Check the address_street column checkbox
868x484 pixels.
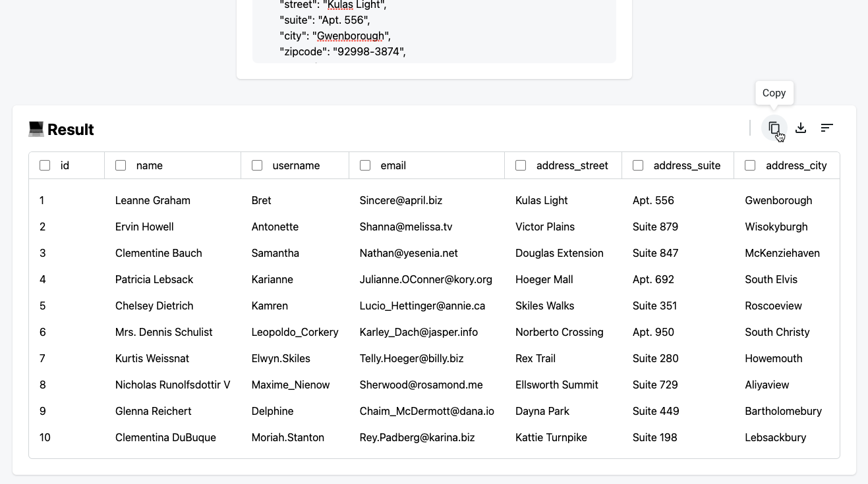[521, 165]
